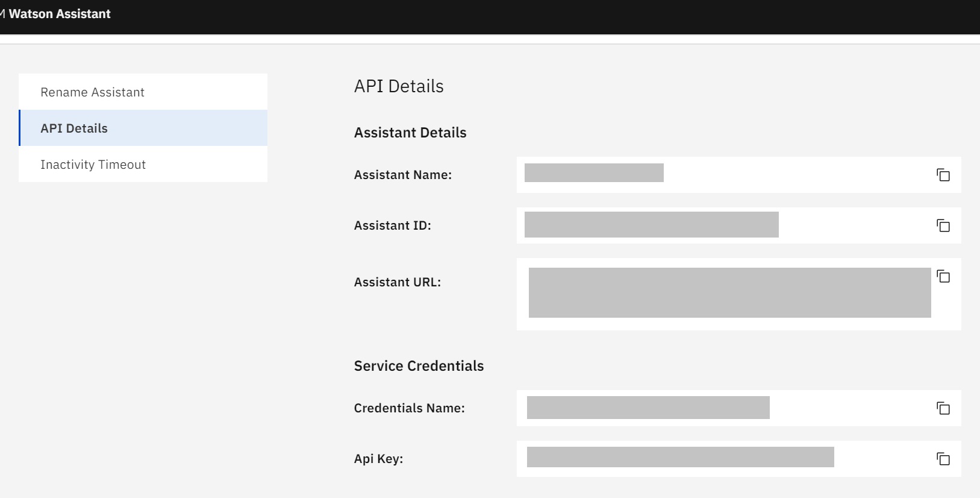Copy the Assistant Name value
This screenshot has width=980, height=498.
pyautogui.click(x=943, y=175)
